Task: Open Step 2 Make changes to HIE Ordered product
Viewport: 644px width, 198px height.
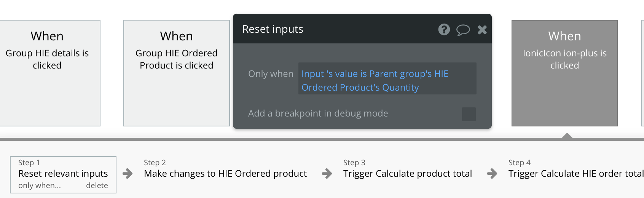Action: (225, 173)
